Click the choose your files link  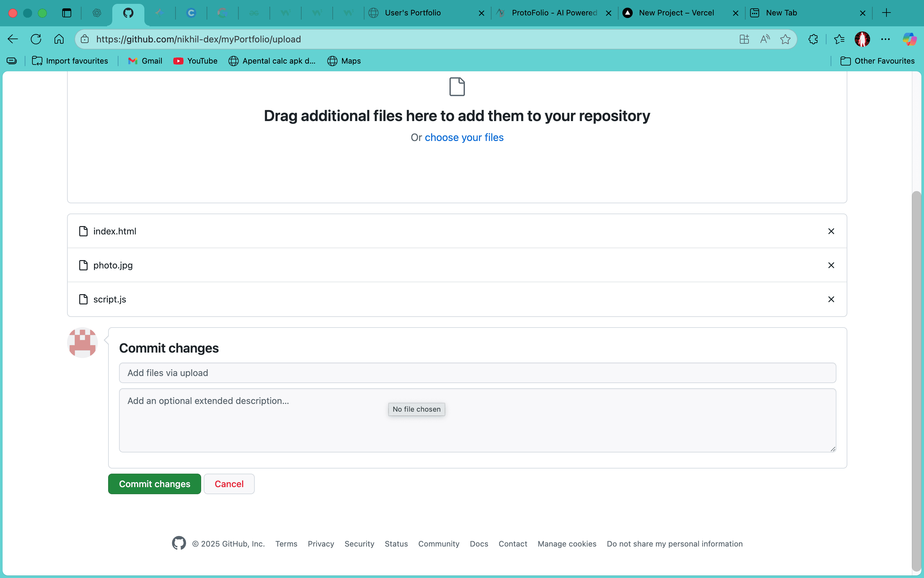coord(464,137)
